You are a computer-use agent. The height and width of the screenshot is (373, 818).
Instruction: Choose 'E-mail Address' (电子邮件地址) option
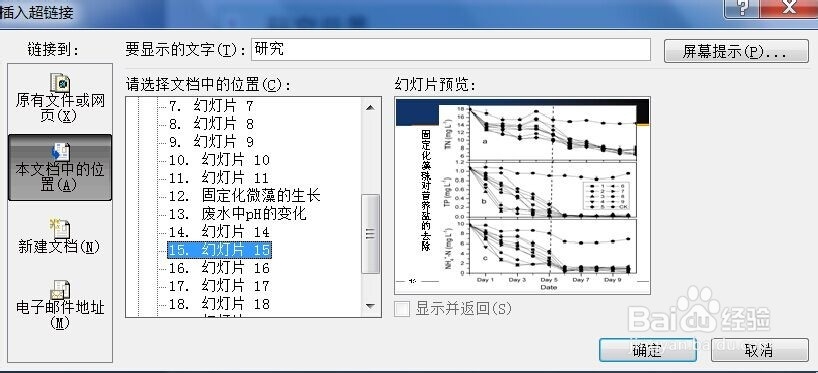[60, 305]
